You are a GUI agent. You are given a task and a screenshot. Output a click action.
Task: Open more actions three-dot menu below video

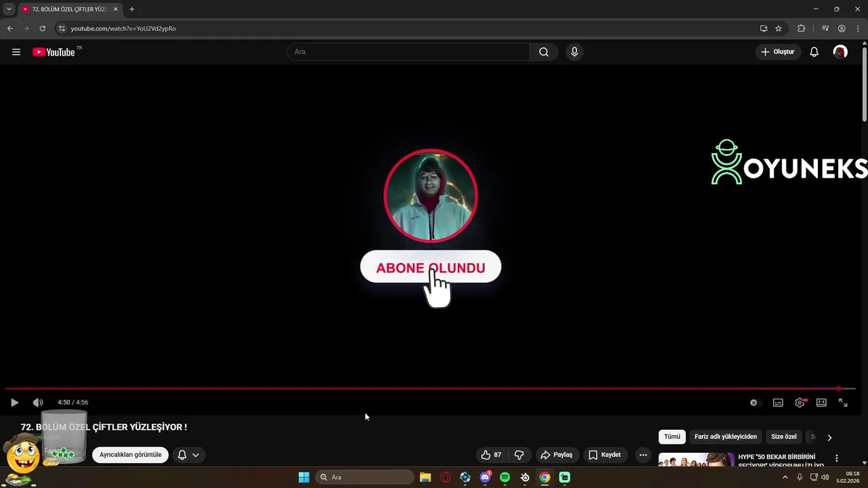(x=643, y=455)
